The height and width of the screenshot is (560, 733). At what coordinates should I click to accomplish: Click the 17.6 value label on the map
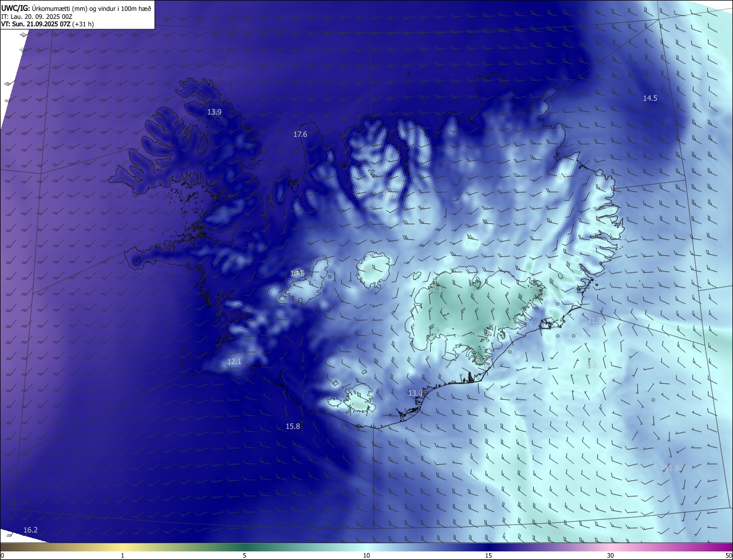pyautogui.click(x=300, y=135)
